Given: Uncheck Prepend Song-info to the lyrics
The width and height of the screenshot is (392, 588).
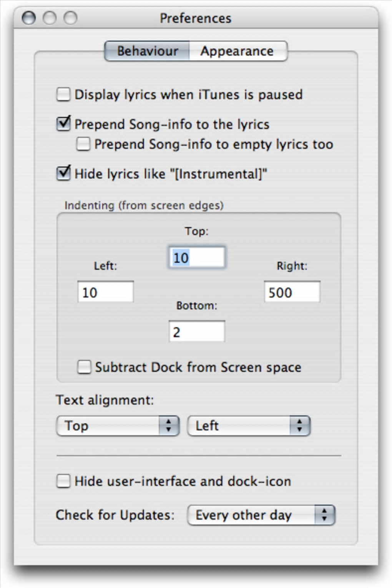Looking at the screenshot, I should 63,124.
